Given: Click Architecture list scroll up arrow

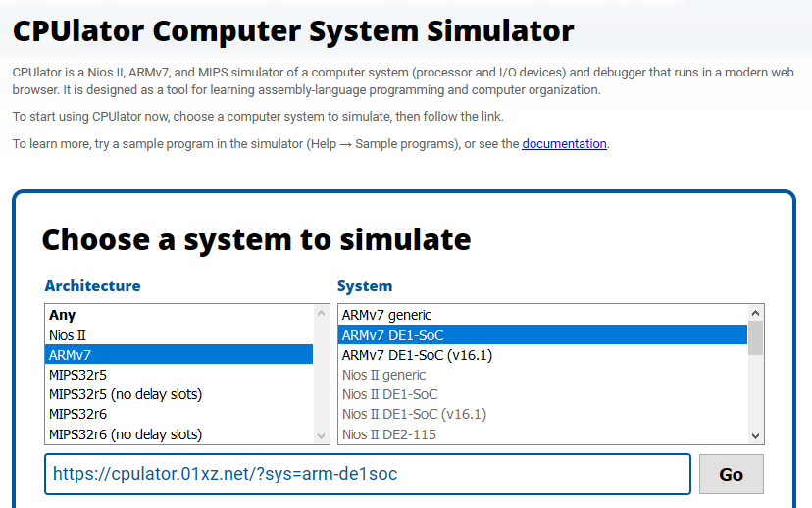Looking at the screenshot, I should coord(321,313).
